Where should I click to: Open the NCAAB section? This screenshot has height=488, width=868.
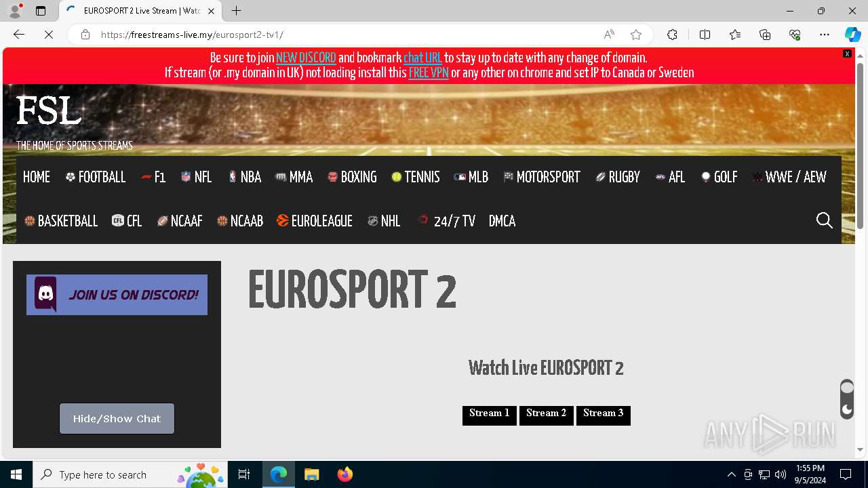(x=240, y=222)
